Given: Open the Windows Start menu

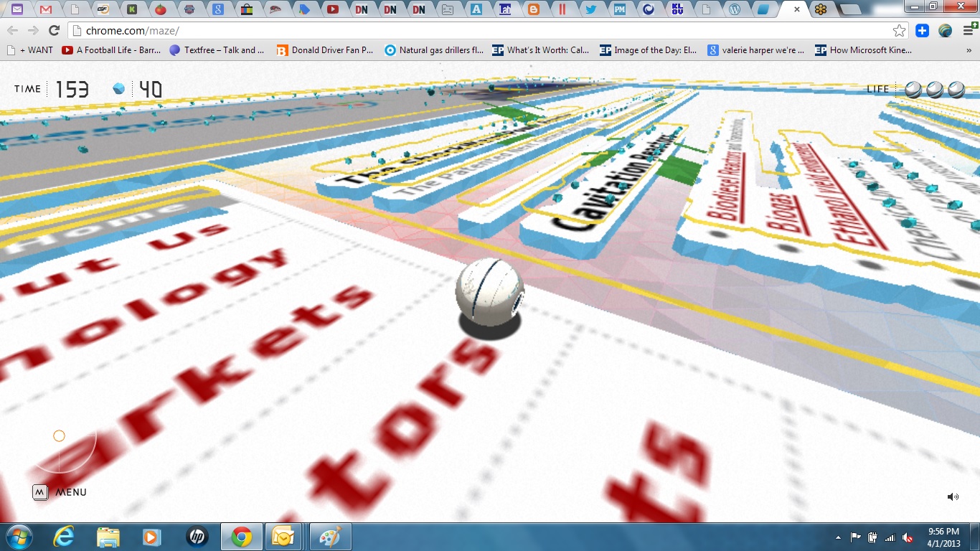Looking at the screenshot, I should coord(18,537).
